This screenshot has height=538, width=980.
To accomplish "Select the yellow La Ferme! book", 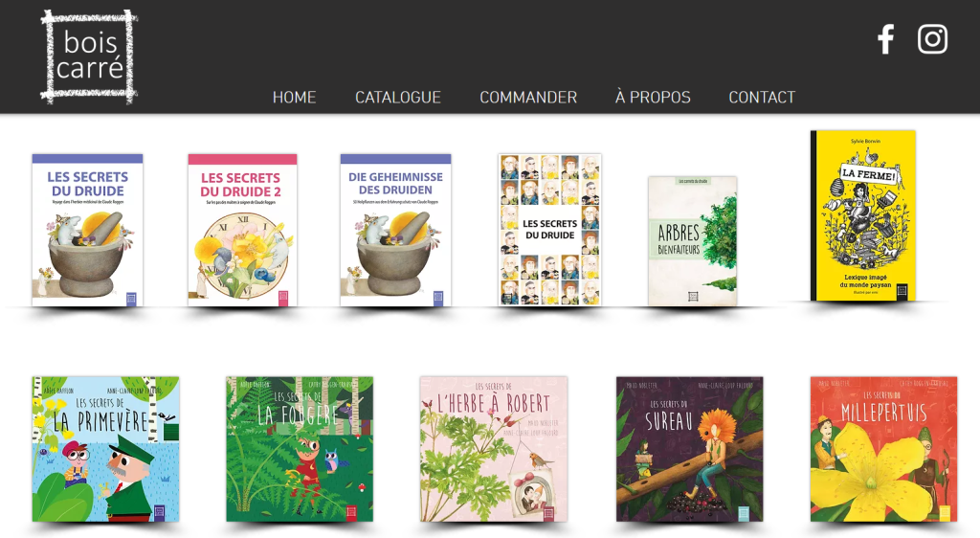I will tap(863, 215).
